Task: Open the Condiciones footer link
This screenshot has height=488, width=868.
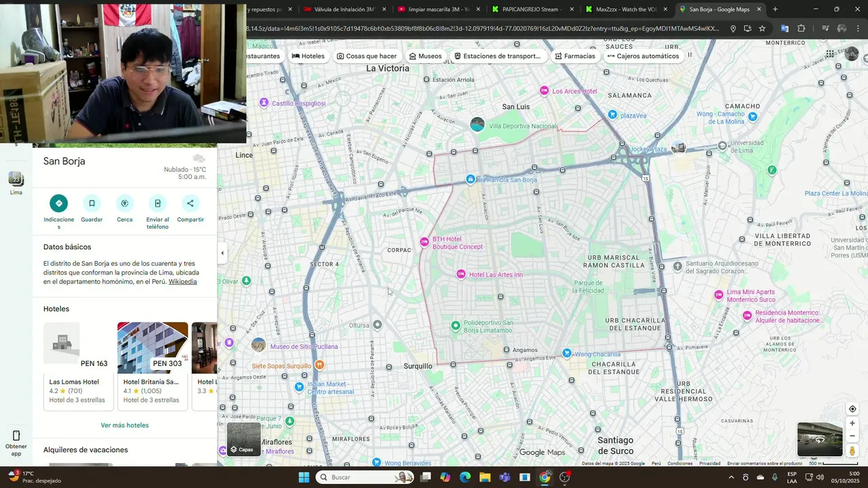Action: click(x=680, y=464)
